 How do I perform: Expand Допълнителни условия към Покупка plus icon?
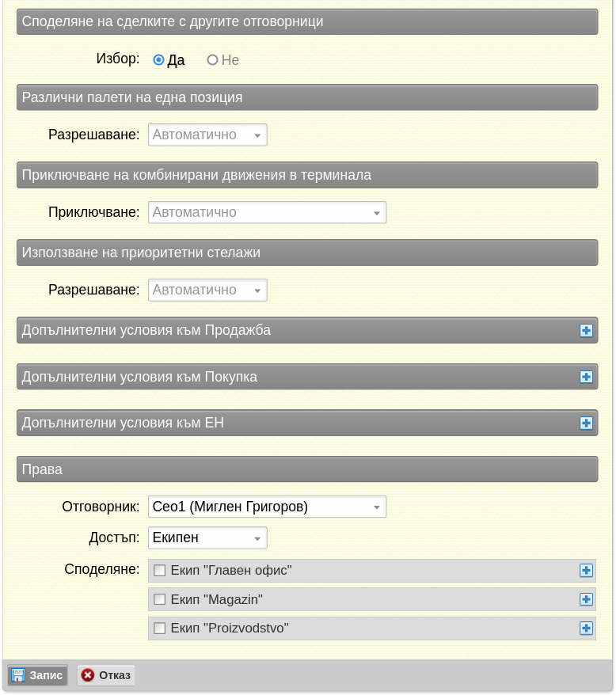[x=586, y=377]
